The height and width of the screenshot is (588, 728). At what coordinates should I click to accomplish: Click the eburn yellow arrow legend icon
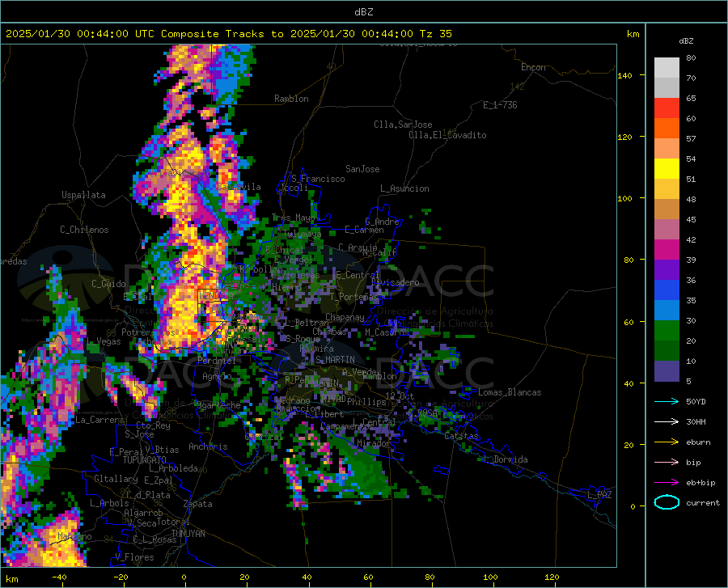click(x=667, y=442)
